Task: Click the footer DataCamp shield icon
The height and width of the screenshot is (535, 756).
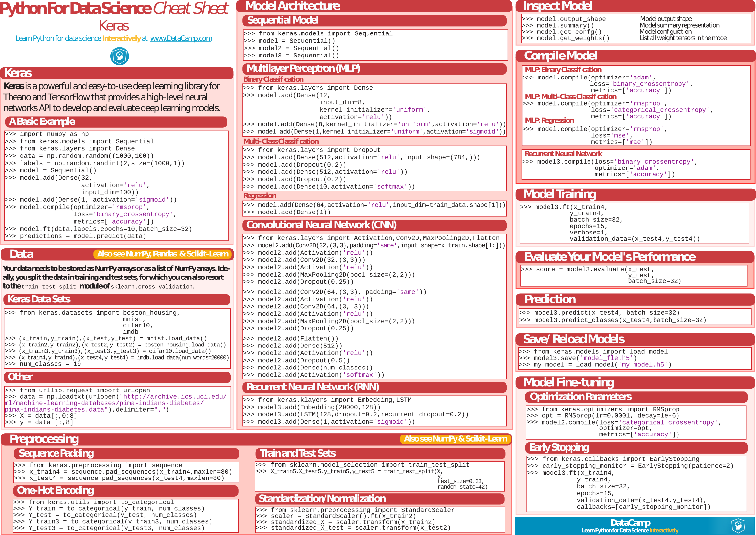Action: point(738,525)
